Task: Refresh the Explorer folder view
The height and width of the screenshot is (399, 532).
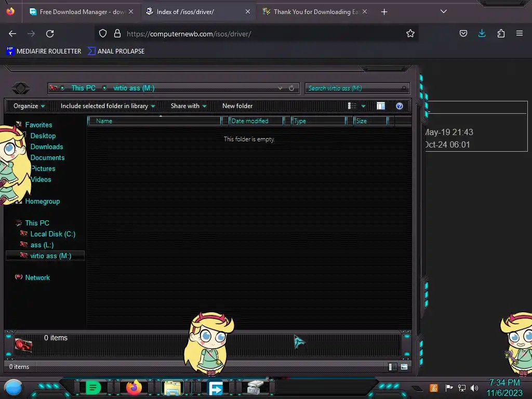Action: click(x=291, y=88)
